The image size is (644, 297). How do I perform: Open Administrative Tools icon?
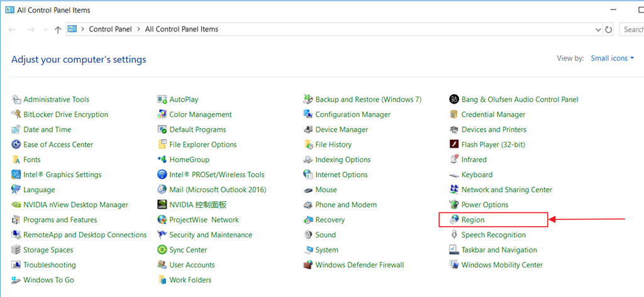16,99
